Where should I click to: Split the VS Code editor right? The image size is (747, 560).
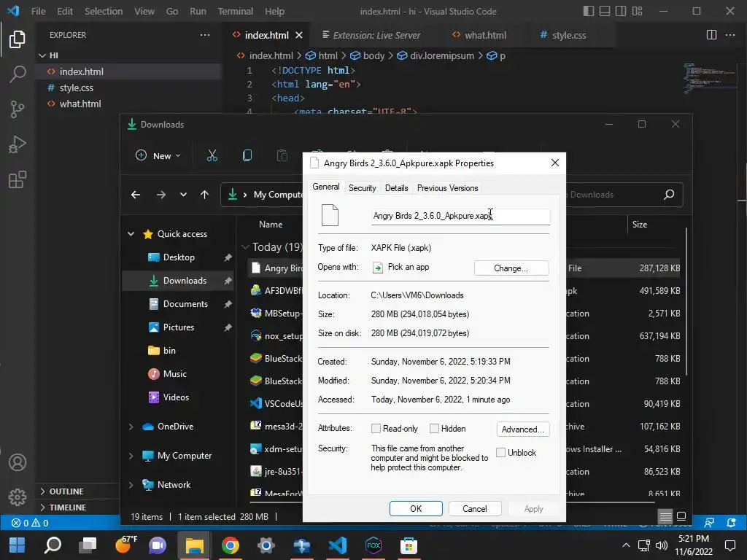pos(711,35)
